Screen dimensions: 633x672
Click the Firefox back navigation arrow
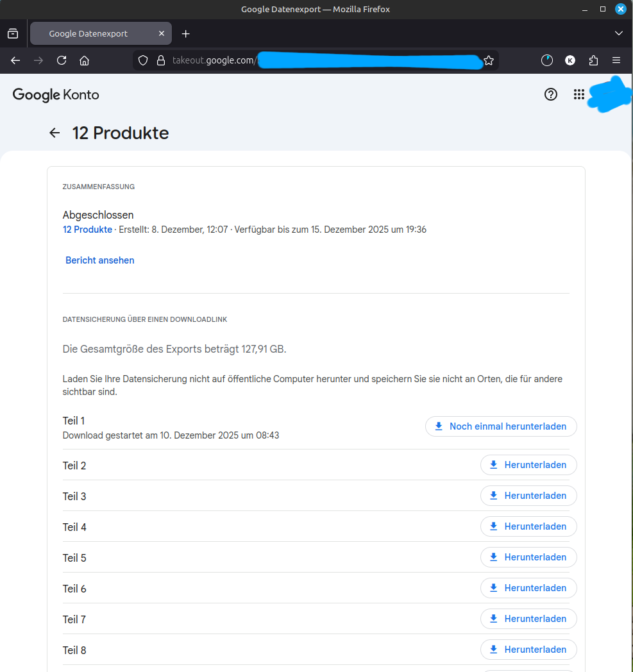point(15,60)
